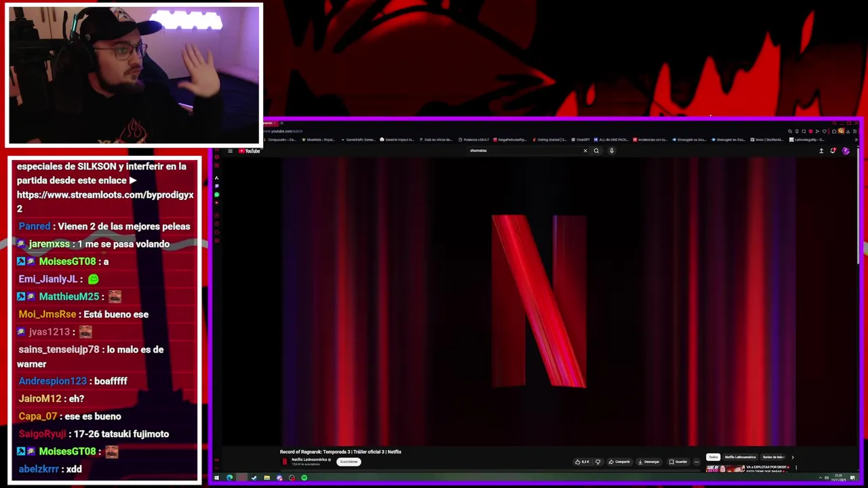Image resolution: width=868 pixels, height=488 pixels.
Task: Open the Pokétools bookmark
Action: pyautogui.click(x=474, y=140)
